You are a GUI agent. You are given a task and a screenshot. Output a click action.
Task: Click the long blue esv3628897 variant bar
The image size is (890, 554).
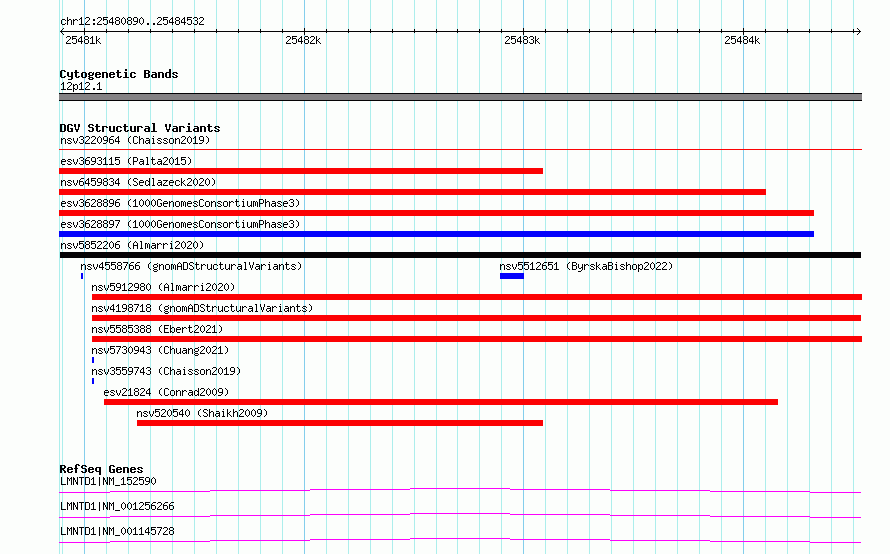pyautogui.click(x=436, y=234)
